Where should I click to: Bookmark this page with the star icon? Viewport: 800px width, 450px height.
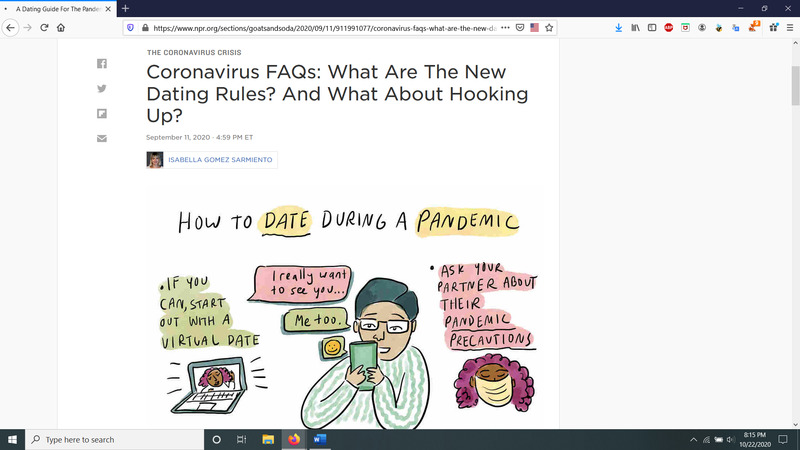point(549,27)
